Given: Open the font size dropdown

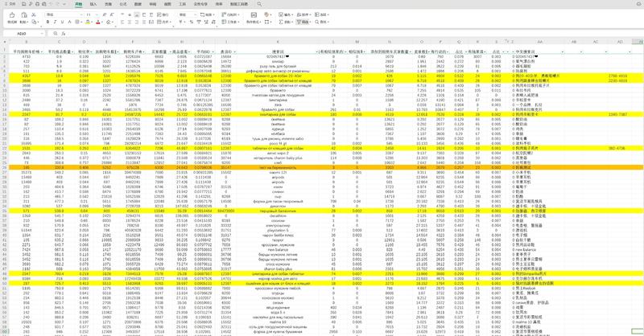Looking at the screenshot, I should tap(98, 14).
